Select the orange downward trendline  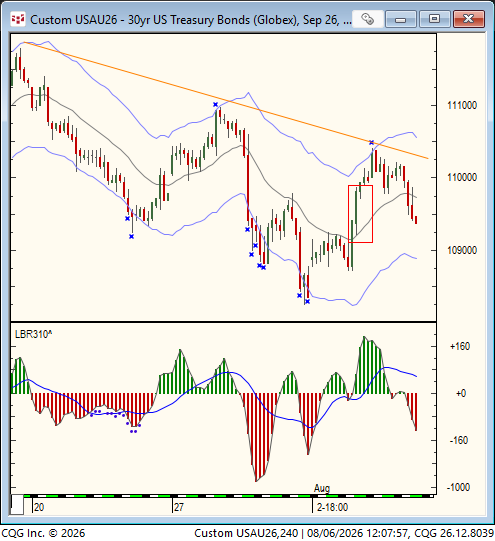coord(226,100)
